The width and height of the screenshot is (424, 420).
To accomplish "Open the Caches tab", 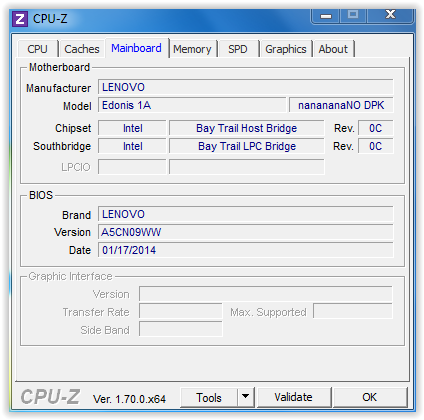I will (82, 49).
